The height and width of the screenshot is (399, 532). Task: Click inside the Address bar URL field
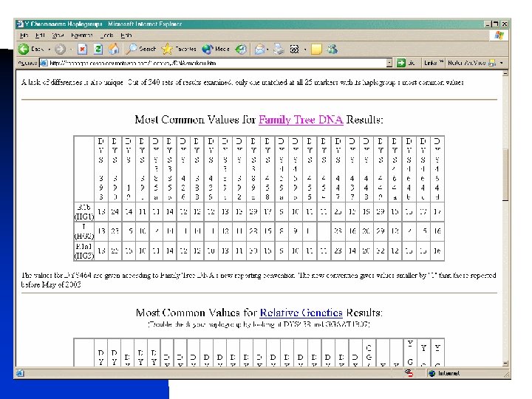217,63
